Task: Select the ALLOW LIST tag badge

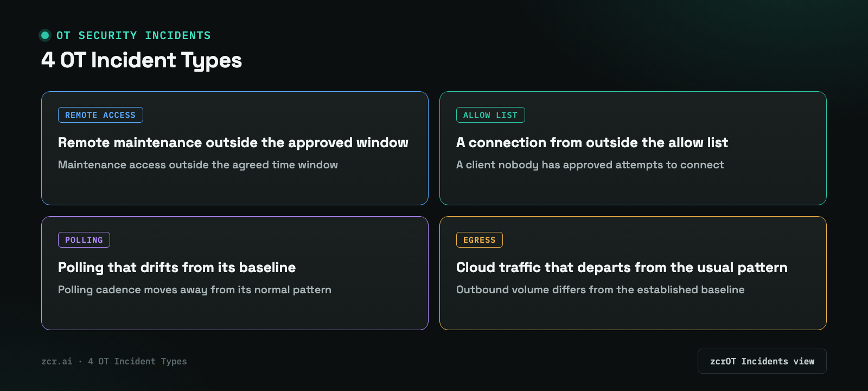Action: tap(490, 115)
